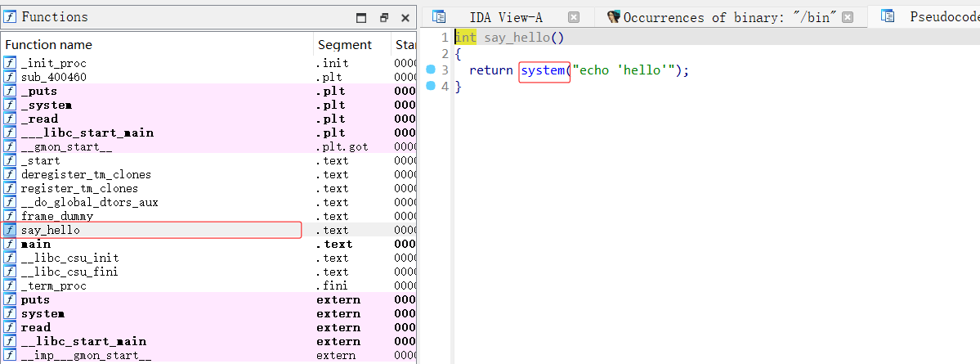Image resolution: width=980 pixels, height=364 pixels.
Task: Sort by the Function name column header
Action: click(49, 44)
